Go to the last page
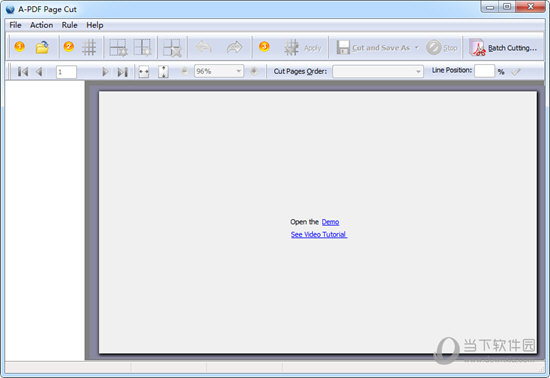This screenshot has height=378, width=550. tap(122, 72)
